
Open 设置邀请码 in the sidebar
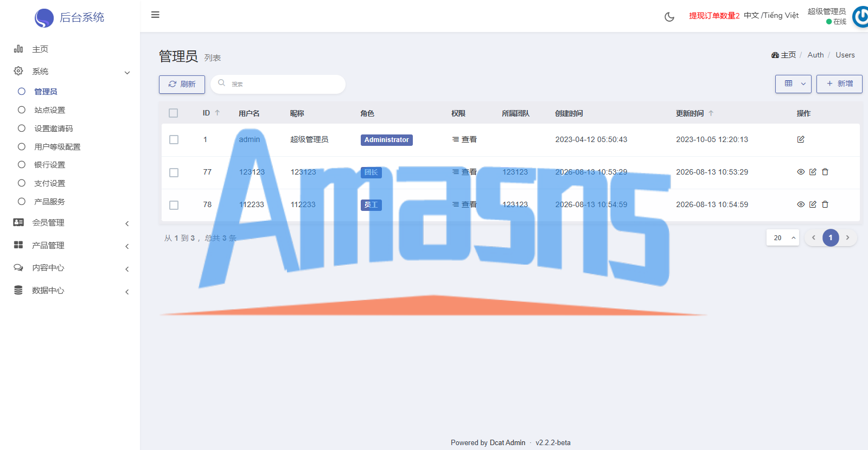coord(53,128)
